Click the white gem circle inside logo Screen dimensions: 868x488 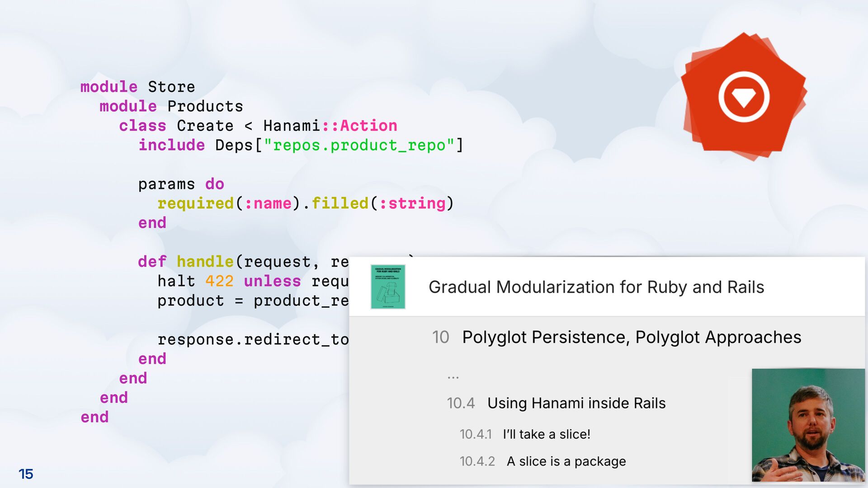744,97
